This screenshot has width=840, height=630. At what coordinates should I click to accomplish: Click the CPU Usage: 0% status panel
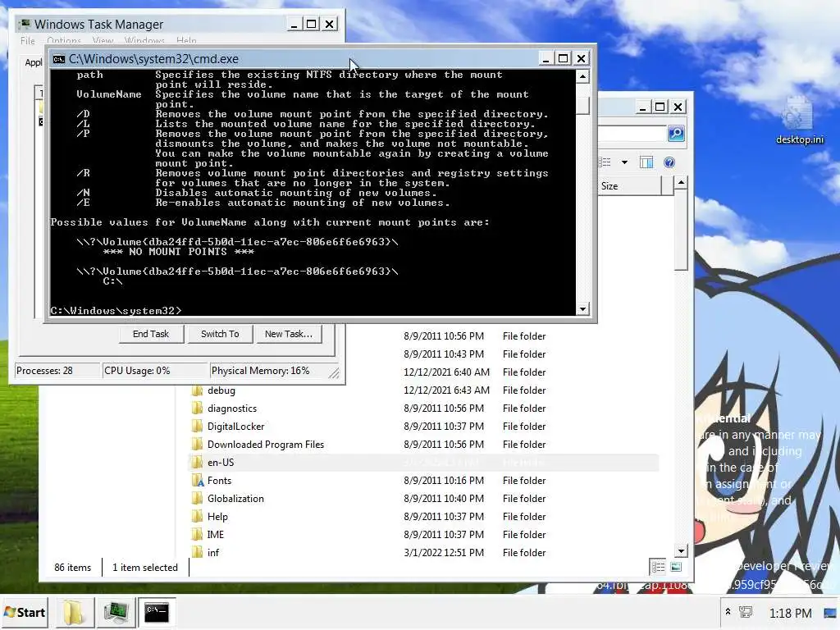pyautogui.click(x=155, y=371)
